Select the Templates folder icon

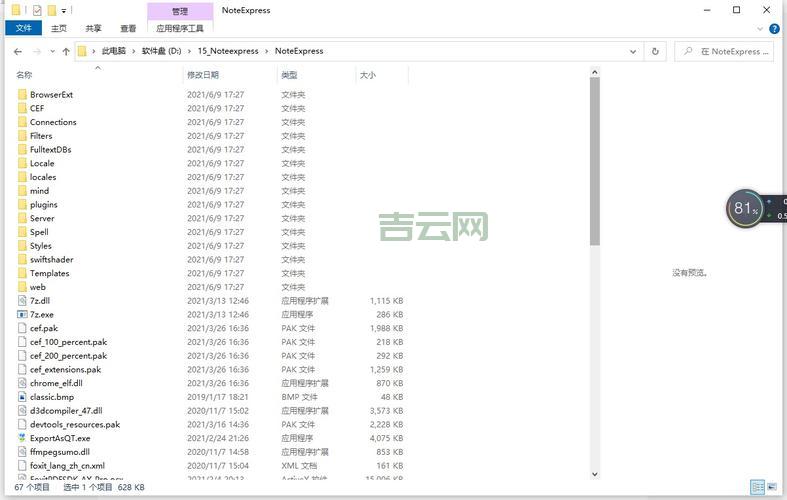tap(22, 273)
